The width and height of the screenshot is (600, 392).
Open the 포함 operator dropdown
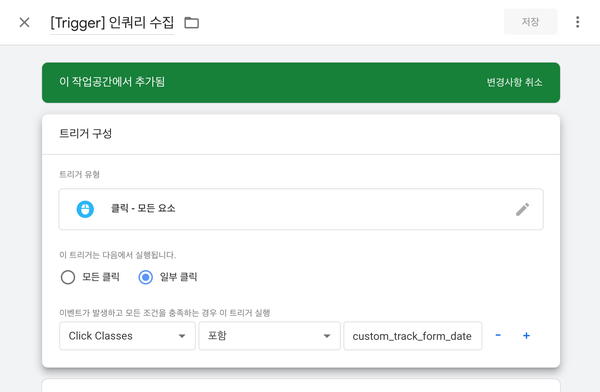269,336
